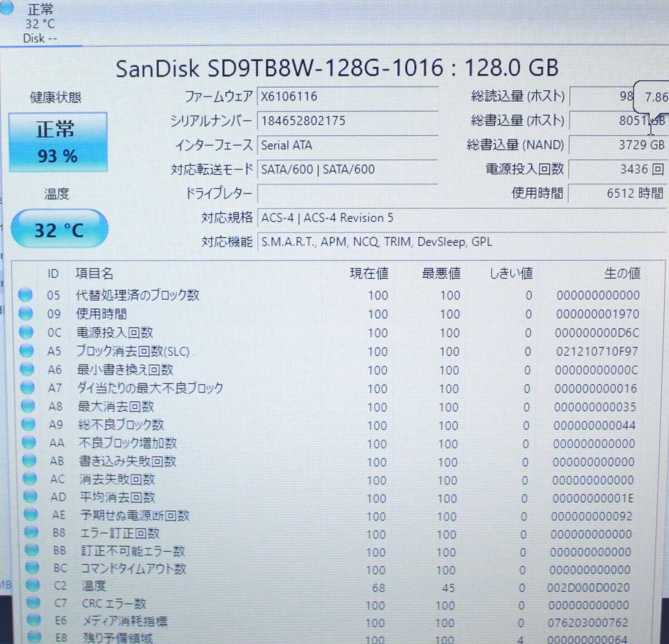Click the 生の値 column header
The width and height of the screenshot is (669, 644).
(622, 273)
